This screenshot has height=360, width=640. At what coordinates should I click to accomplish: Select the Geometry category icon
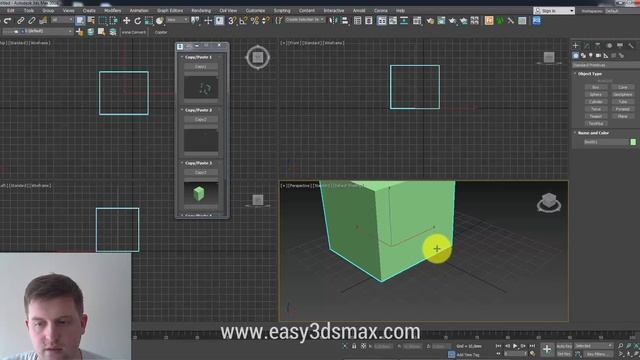pyautogui.click(x=576, y=56)
